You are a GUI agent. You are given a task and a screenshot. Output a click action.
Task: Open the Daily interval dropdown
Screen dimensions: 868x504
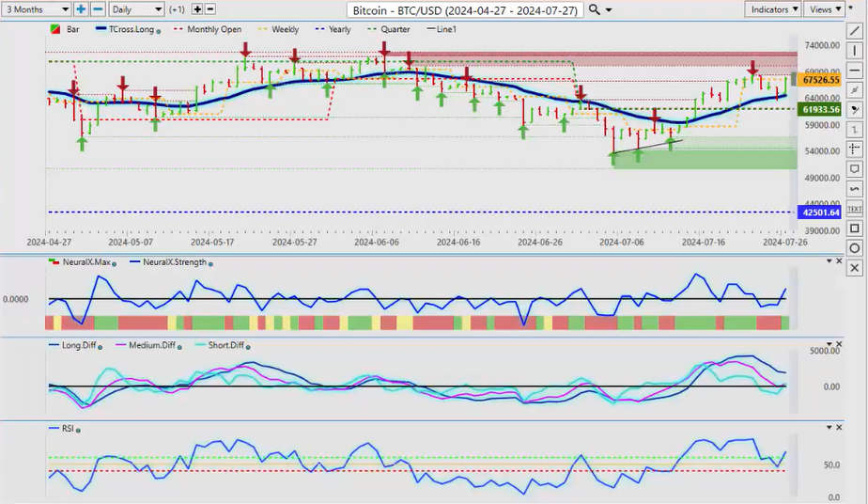click(x=135, y=9)
